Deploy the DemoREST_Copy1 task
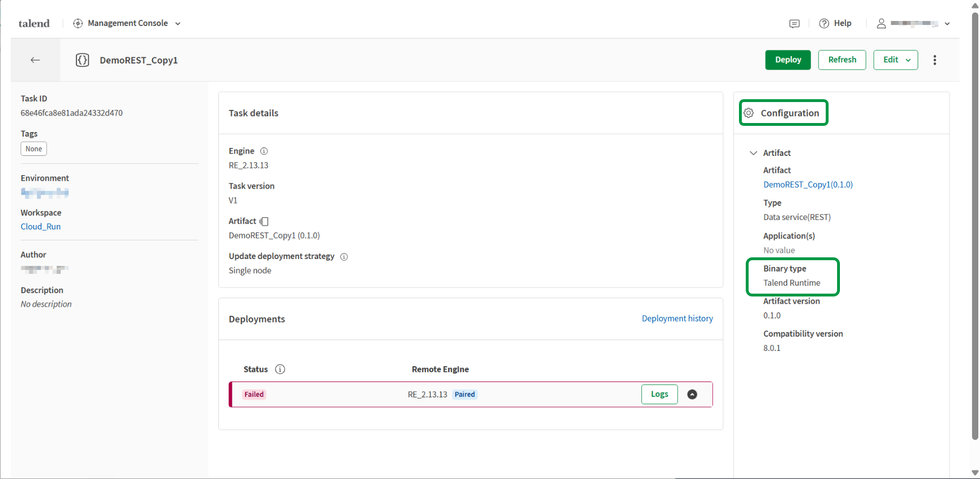 tap(788, 60)
